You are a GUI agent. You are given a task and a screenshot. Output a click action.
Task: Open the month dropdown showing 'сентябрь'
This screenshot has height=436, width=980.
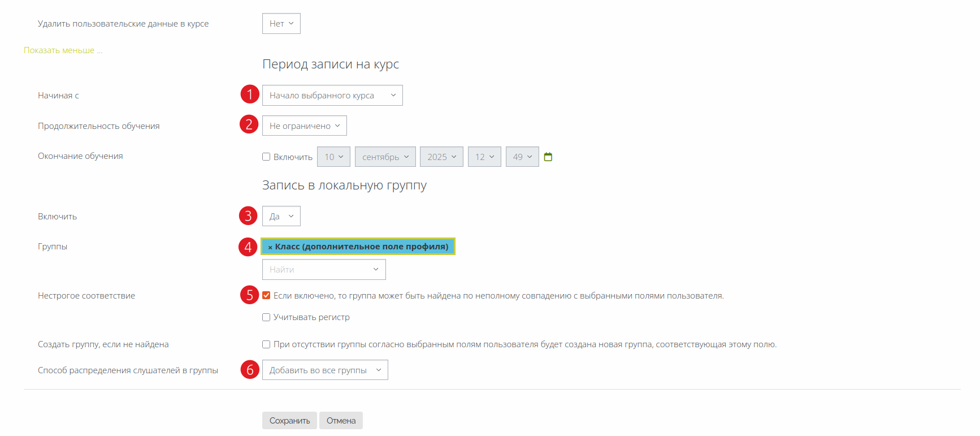pos(385,157)
